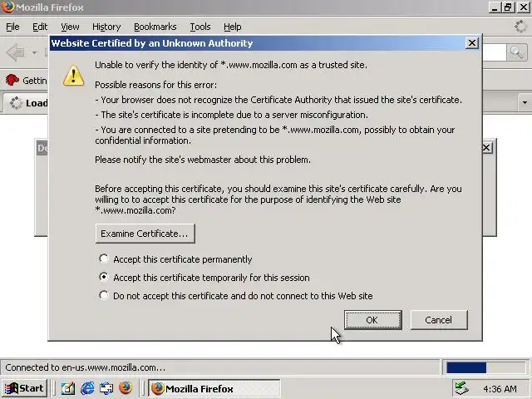The image size is (532, 399).
Task: Click the loading throbber icon
Action: [520, 27]
